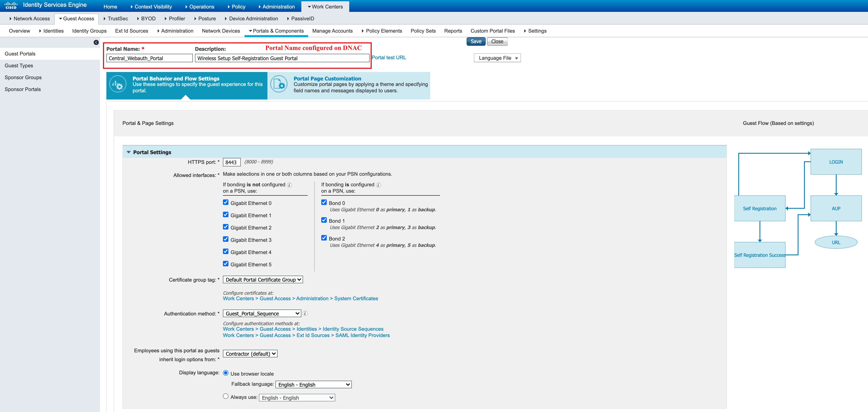
Task: Toggle Gigabit Ethernet 3 checkbox
Action: coord(226,239)
